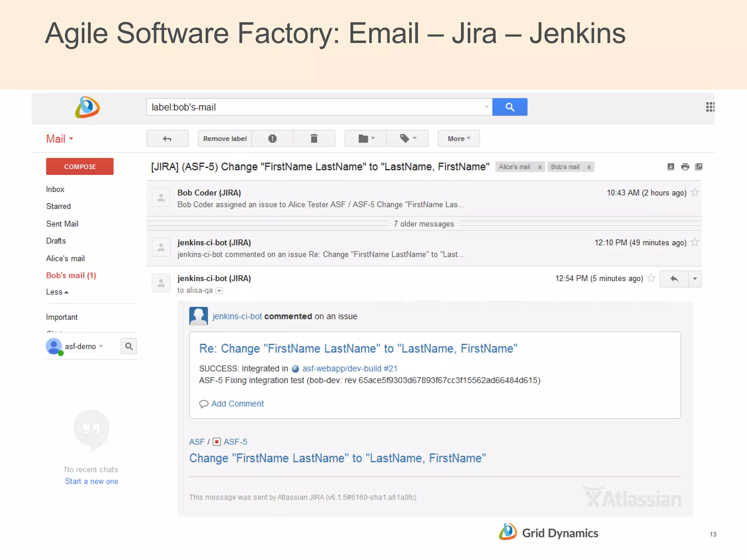Open the More actions dropdown
The width and height of the screenshot is (747, 560).
coord(459,139)
